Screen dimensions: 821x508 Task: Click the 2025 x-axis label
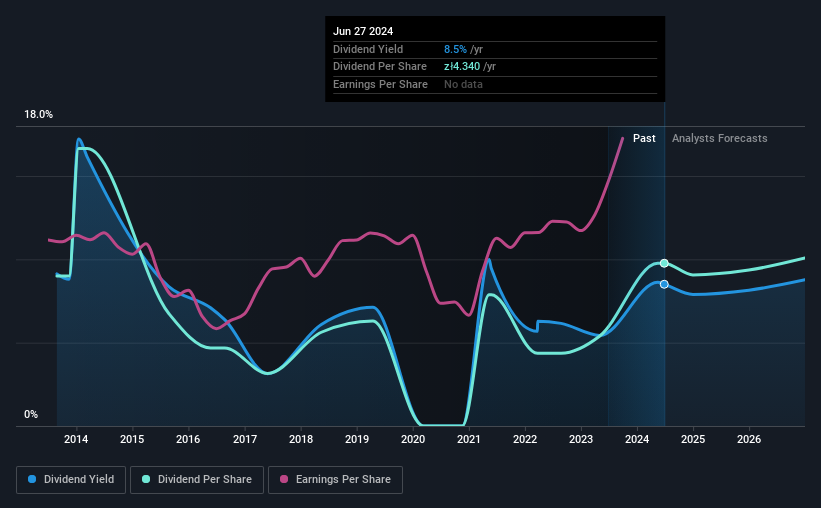pos(693,439)
